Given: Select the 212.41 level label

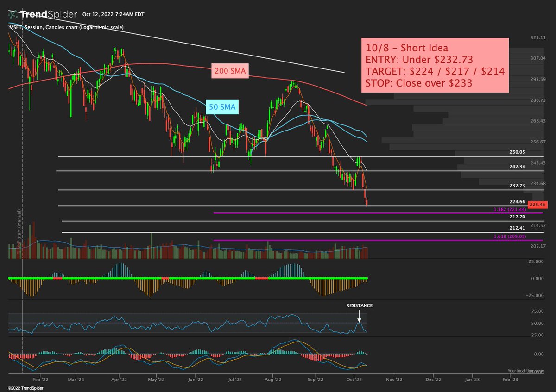Looking at the screenshot, I should pyautogui.click(x=517, y=228).
